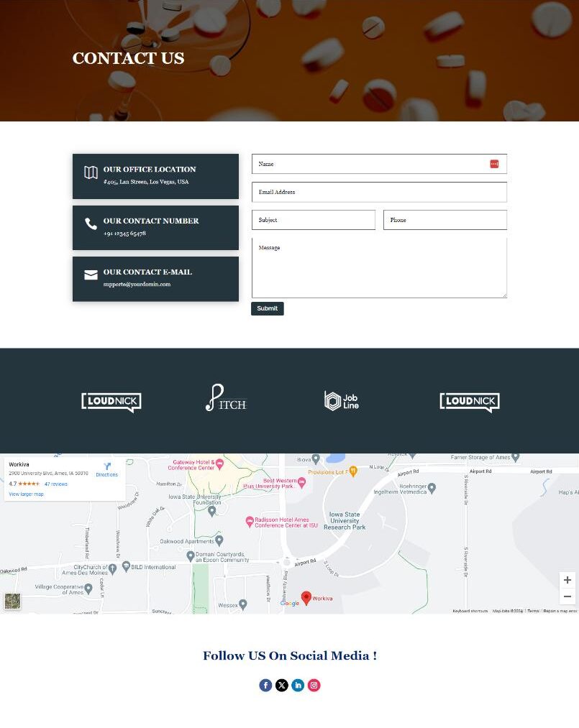Image resolution: width=579 pixels, height=728 pixels.
Task: Click the Gateway Hotel map marker
Action: pos(220,464)
